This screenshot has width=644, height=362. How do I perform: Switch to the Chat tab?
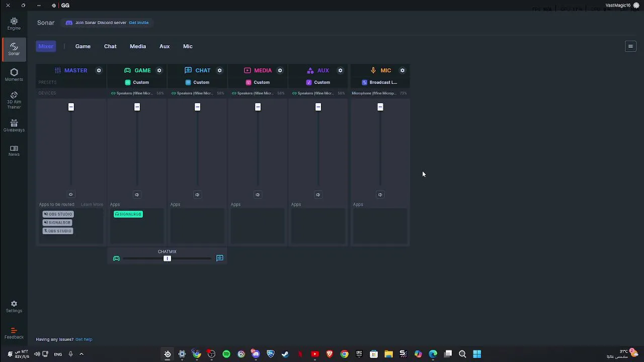[110, 46]
